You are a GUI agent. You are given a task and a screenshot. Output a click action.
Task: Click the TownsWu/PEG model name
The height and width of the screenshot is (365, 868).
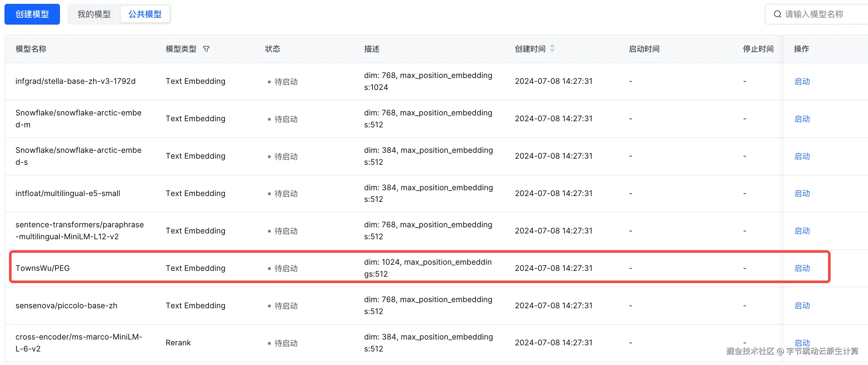[x=43, y=268]
